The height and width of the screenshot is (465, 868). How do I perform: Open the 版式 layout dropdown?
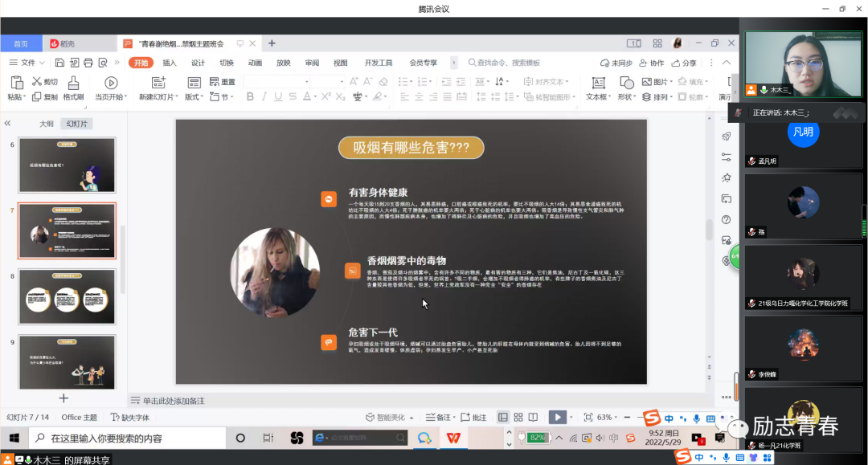point(195,97)
